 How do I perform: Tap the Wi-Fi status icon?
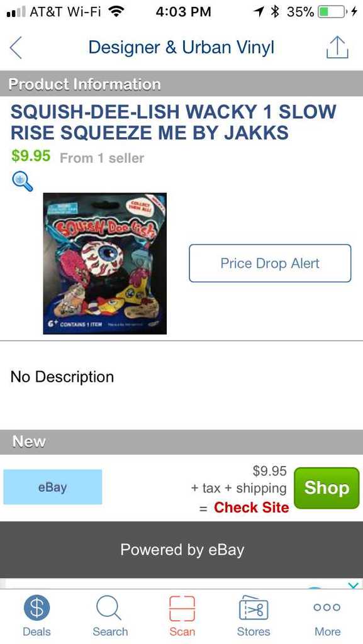[118, 12]
